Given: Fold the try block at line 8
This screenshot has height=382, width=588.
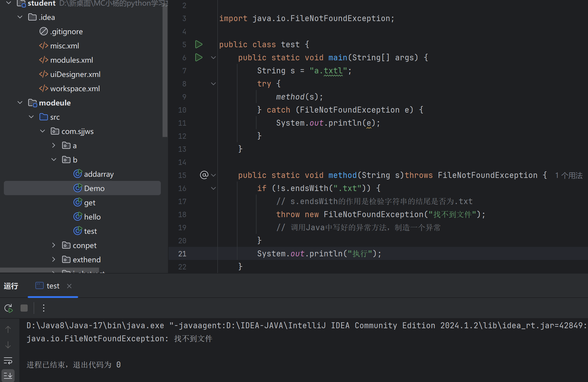Looking at the screenshot, I should (213, 84).
